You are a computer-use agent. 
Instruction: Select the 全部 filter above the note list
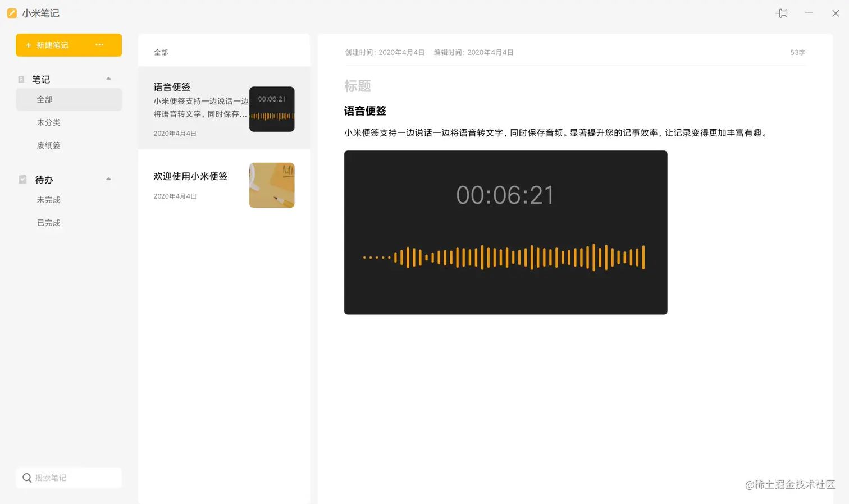161,52
